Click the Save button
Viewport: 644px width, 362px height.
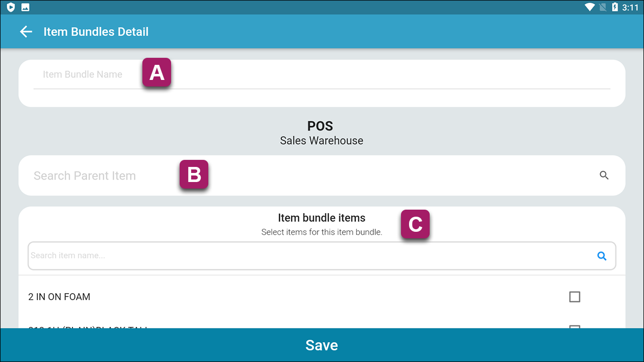click(x=322, y=345)
